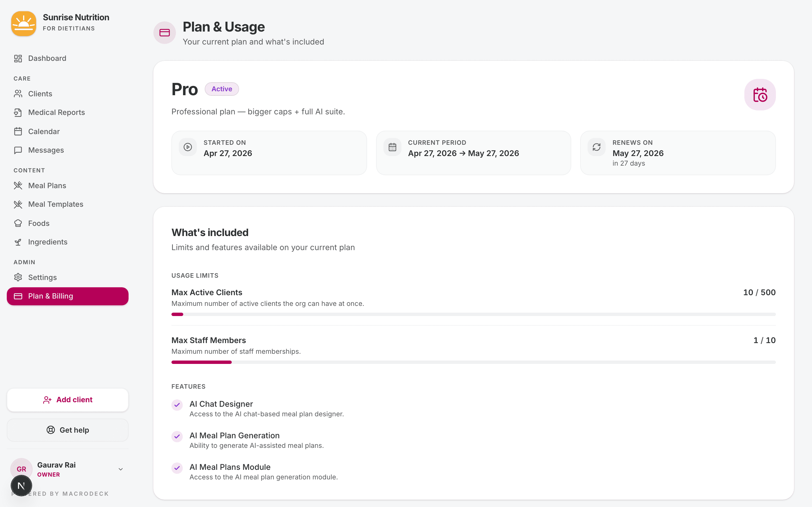The image size is (812, 507).
Task: Click the pink calendar-clock icon on the Pro card
Action: tap(760, 95)
